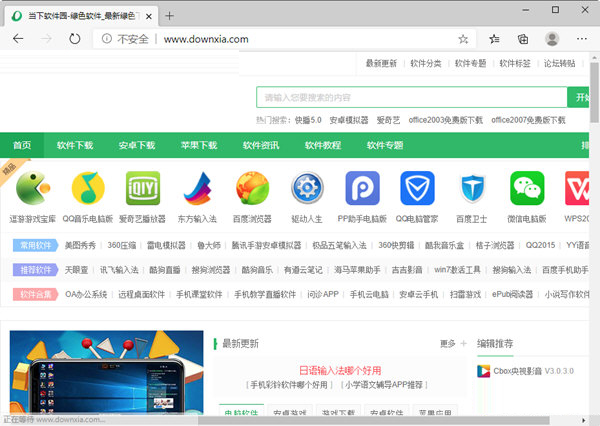600x426 pixels.
Task: Open the 有道云笔记 link
Action: tap(303, 270)
